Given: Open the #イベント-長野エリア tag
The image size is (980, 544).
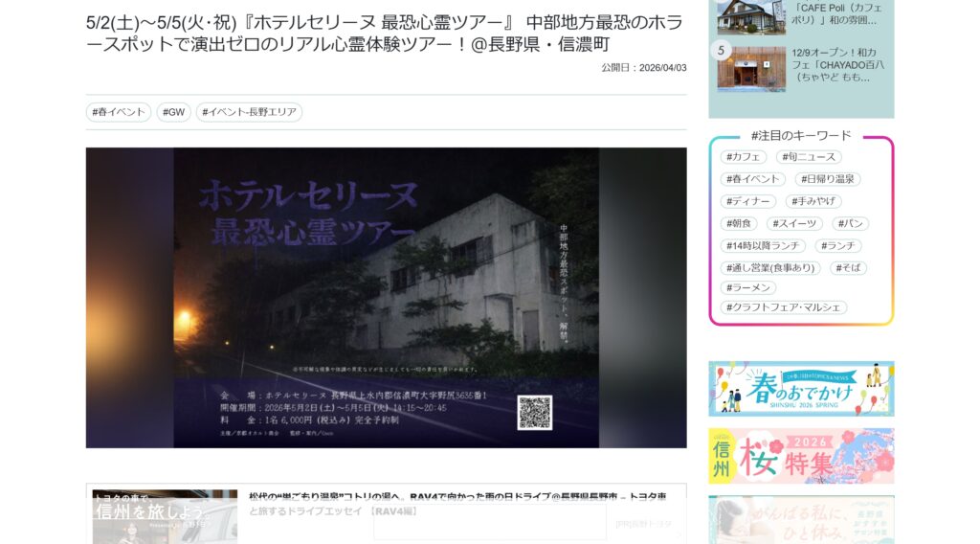Looking at the screenshot, I should [x=249, y=112].
